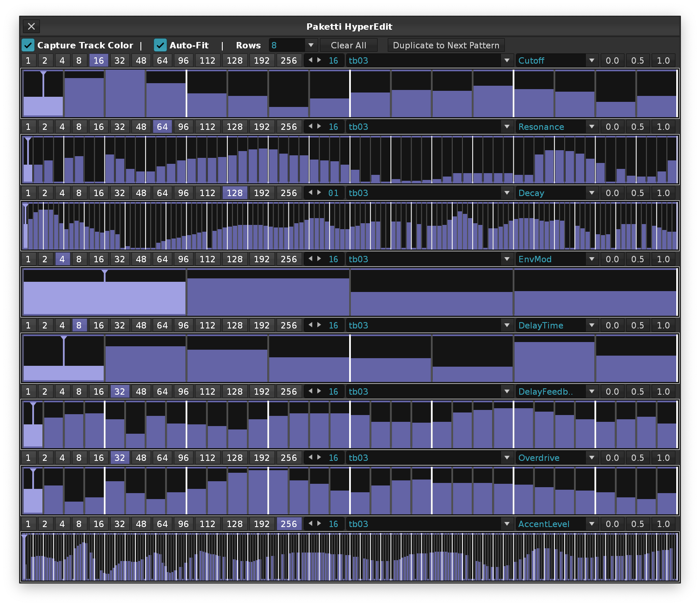Toggle the Auto-Fit checkbox
This screenshot has height=606, width=700.
[160, 45]
